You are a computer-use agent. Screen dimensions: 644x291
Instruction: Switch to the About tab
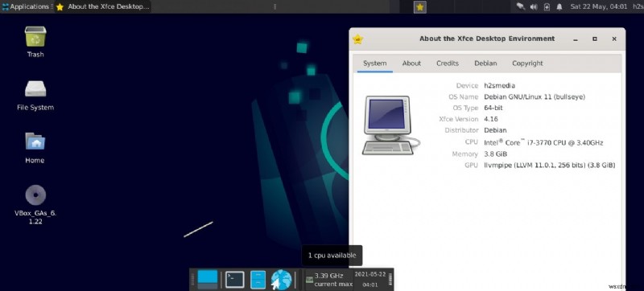pos(411,64)
